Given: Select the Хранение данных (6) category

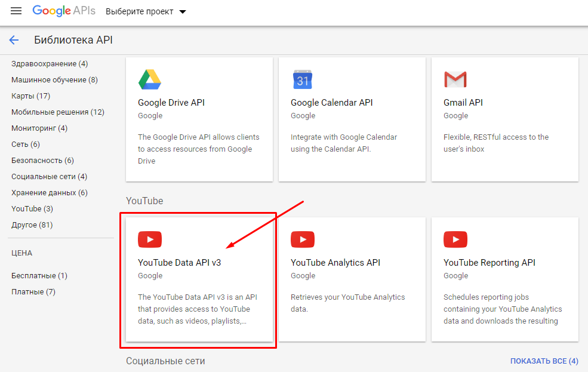Looking at the screenshot, I should pyautogui.click(x=50, y=193).
